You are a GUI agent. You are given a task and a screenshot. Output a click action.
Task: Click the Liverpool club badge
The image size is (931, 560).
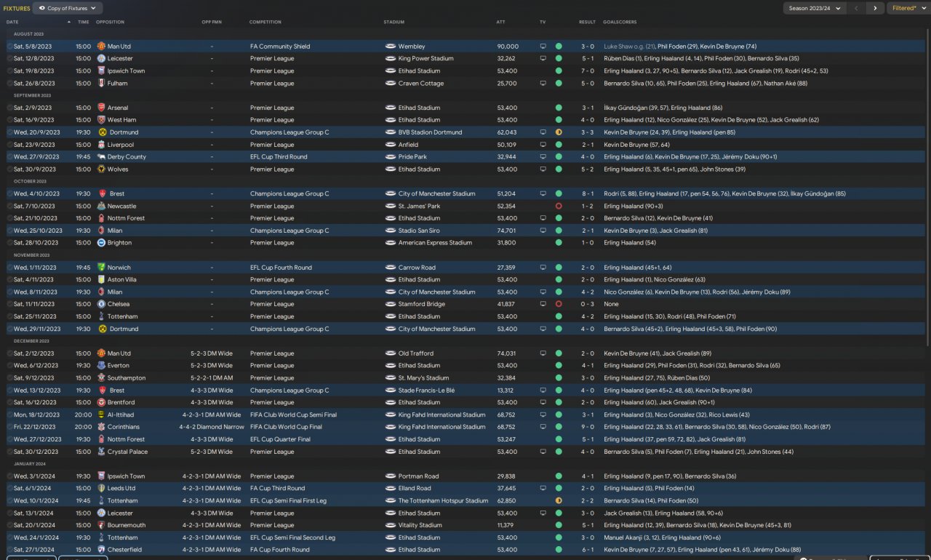point(101,145)
